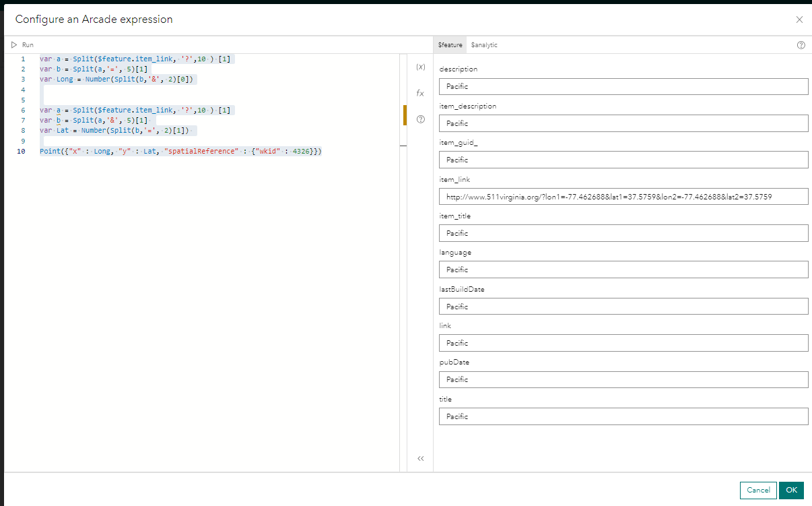This screenshot has height=506, width=812.
Task: Collapse the side panel with the chevron icon
Action: 420,458
